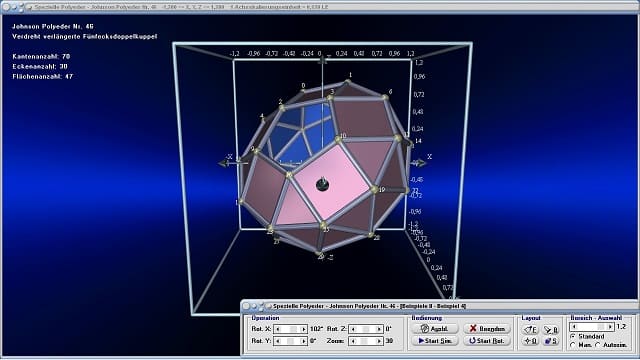
Task: Start the simulation with Start Sim.
Action: coord(435,340)
